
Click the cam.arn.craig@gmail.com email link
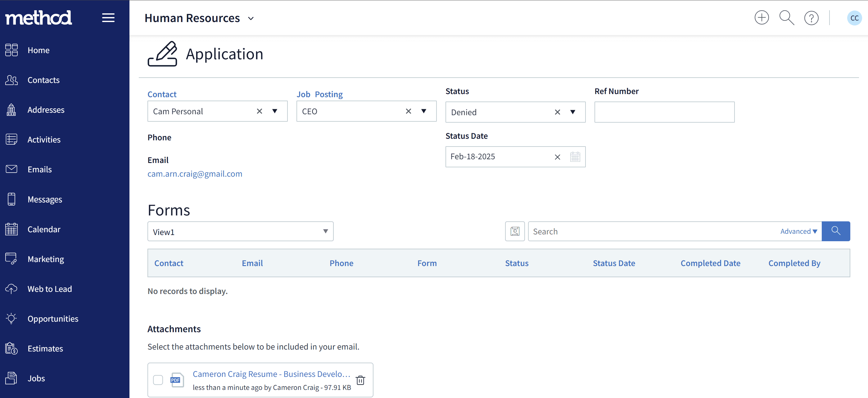[195, 174]
